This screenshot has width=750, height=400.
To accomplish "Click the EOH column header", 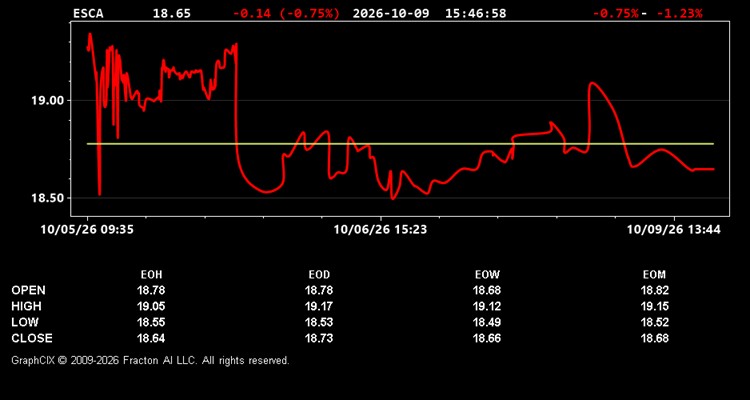I will (151, 275).
